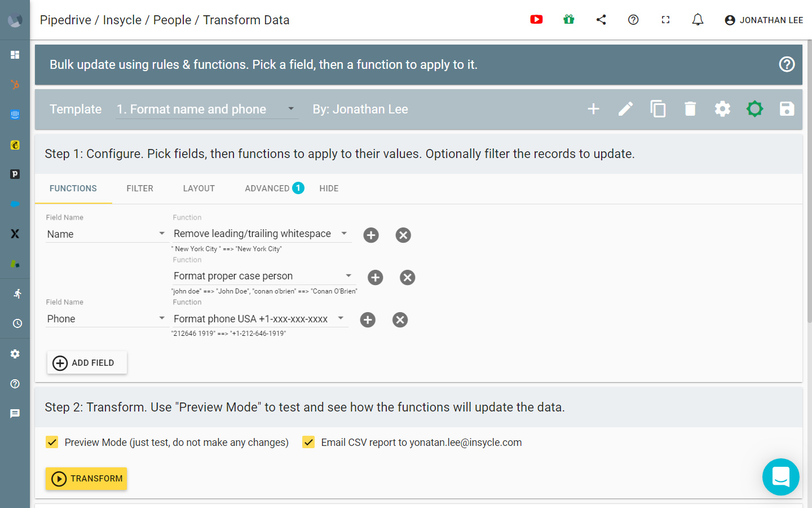Click the By: Jonathan Lee label
812x508 pixels.
click(x=360, y=110)
